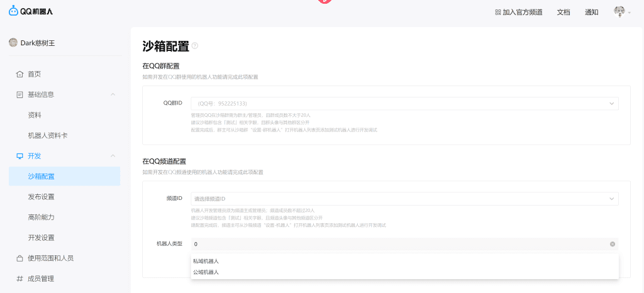Image resolution: width=644 pixels, height=293 pixels.
Task: Click the 开发 monitor icon in sidebar
Action: click(x=19, y=156)
